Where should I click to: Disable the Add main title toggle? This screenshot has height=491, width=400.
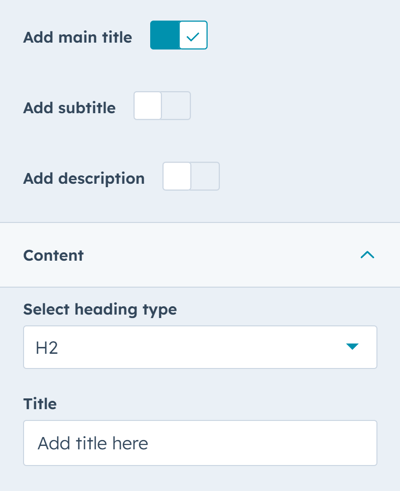coord(179,35)
